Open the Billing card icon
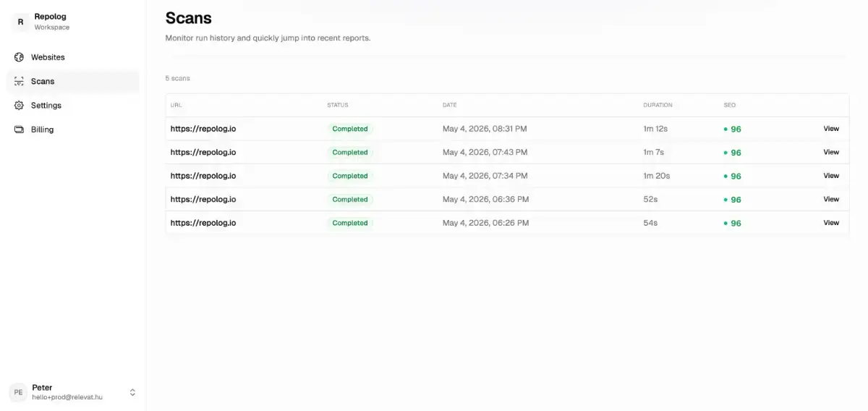Viewport: 868px width, 411px height. pyautogui.click(x=19, y=130)
